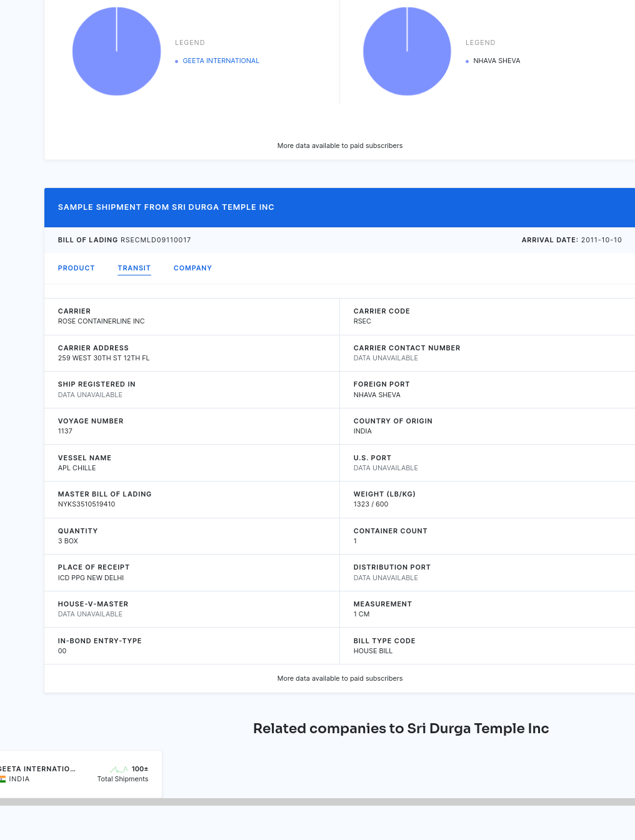Select carrier code RSEC
This screenshot has width=635, height=840.
click(x=362, y=321)
